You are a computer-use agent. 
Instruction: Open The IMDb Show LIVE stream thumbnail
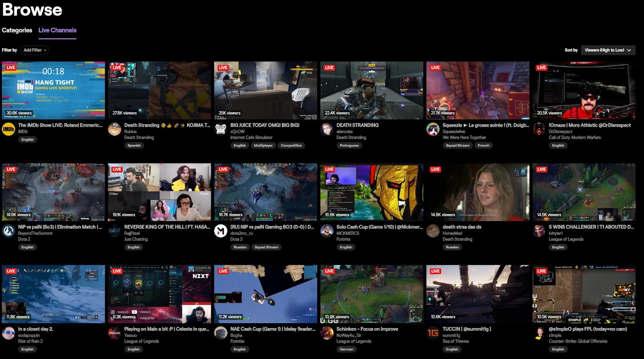point(54,90)
